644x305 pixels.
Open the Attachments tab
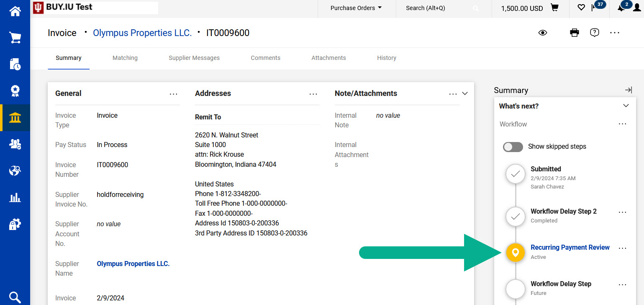pos(329,58)
